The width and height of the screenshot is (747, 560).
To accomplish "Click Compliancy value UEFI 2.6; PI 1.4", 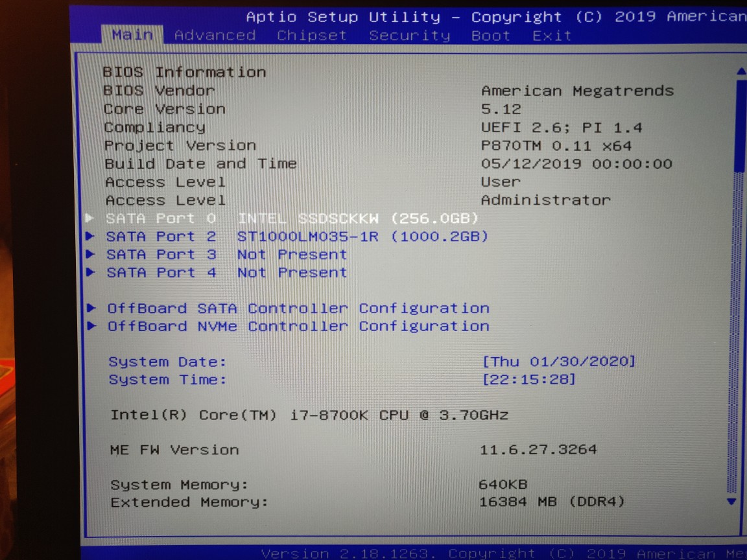I will coord(562,127).
